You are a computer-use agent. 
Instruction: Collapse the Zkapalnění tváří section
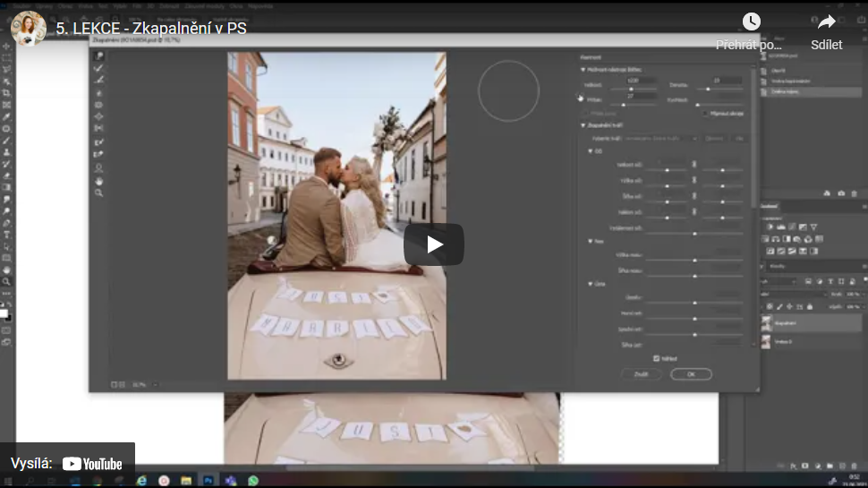(x=583, y=125)
